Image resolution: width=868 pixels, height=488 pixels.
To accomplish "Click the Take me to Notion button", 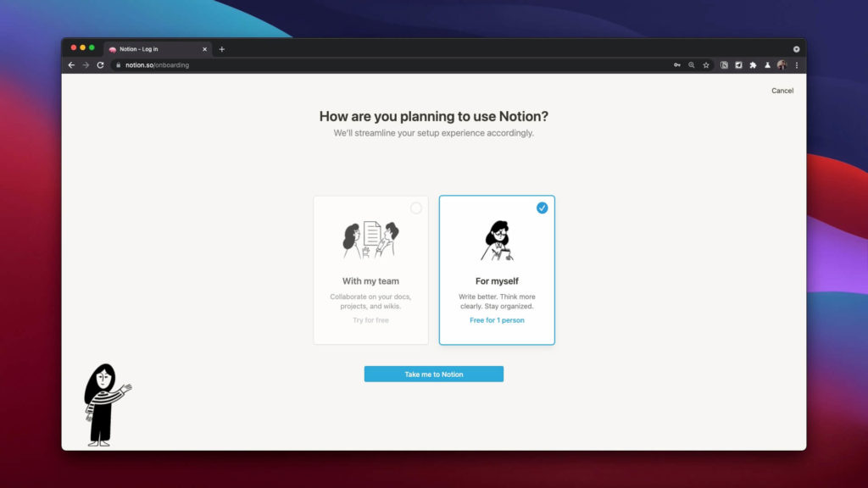I will (x=434, y=374).
